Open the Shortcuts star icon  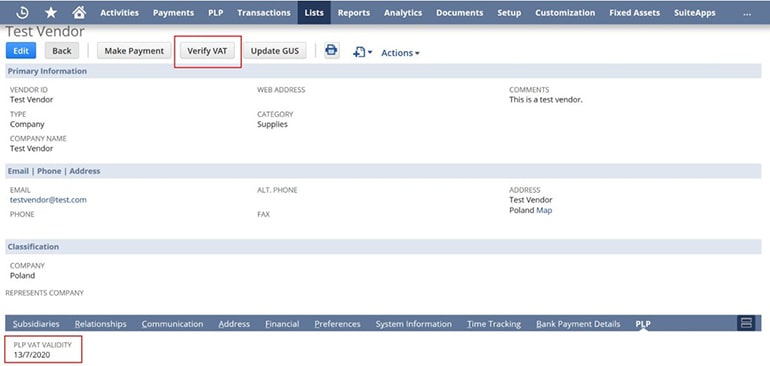click(51, 13)
